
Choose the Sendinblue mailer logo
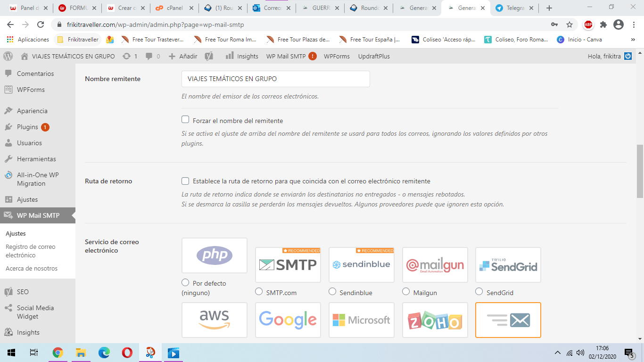click(362, 265)
